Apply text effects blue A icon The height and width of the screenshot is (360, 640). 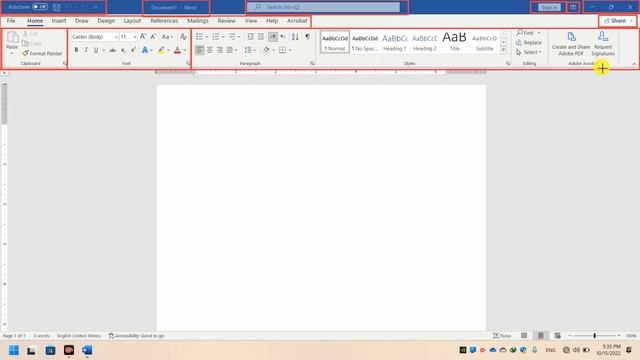145,50
